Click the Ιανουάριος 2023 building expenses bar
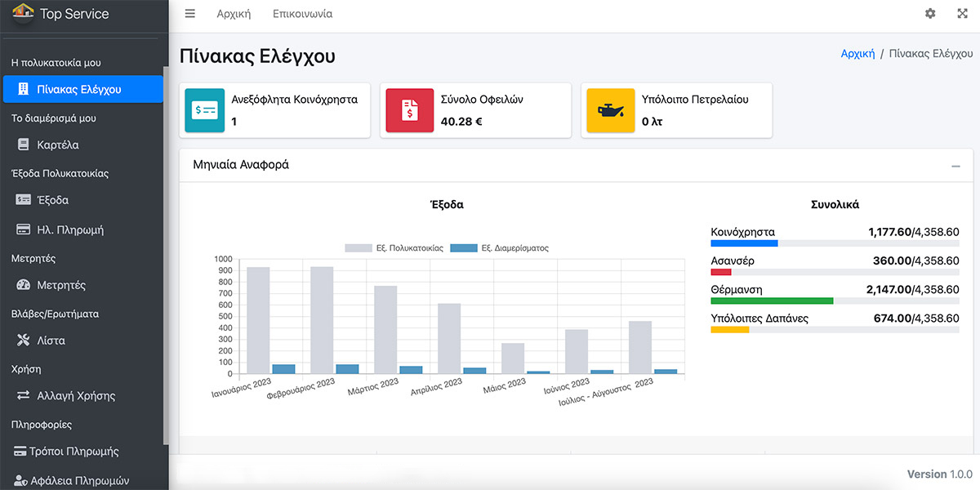 point(258,320)
